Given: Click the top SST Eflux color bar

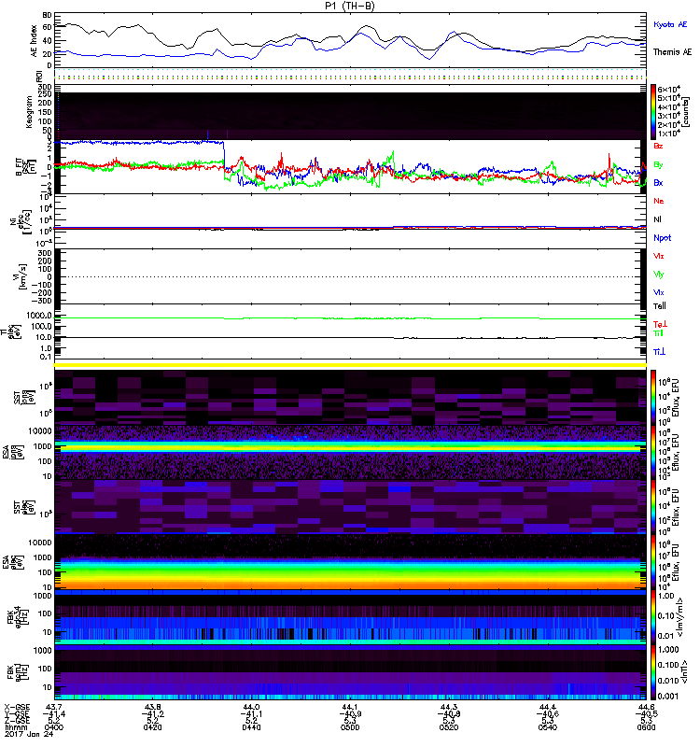Looking at the screenshot, I should 654,396.
